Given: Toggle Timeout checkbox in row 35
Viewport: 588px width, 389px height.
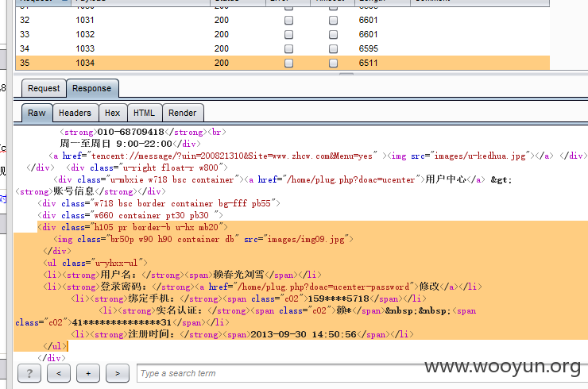Looking at the screenshot, I should click(333, 63).
